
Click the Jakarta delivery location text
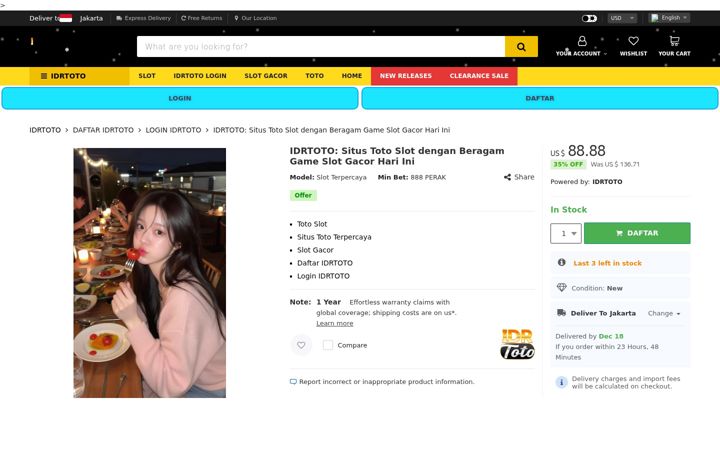click(91, 18)
